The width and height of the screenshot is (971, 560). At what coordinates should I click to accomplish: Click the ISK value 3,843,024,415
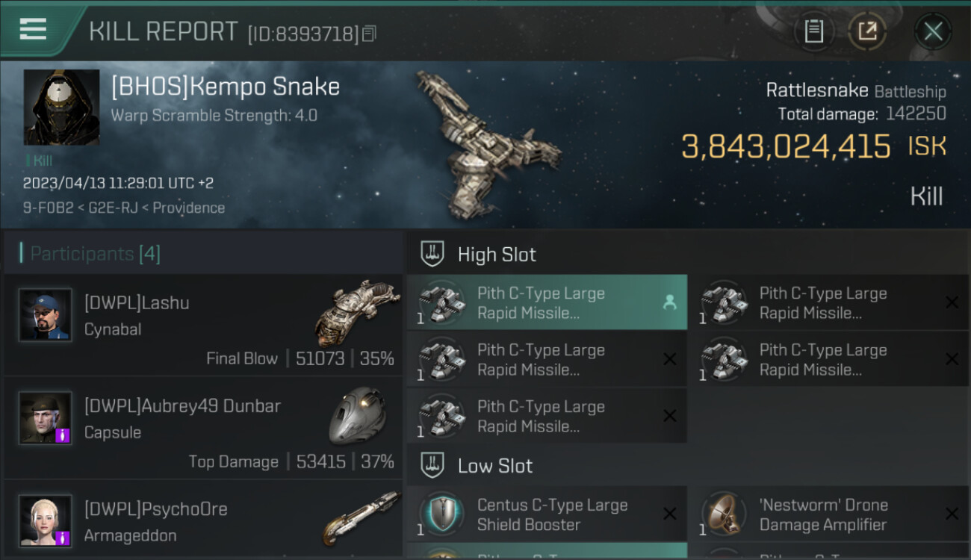pyautogui.click(x=786, y=147)
